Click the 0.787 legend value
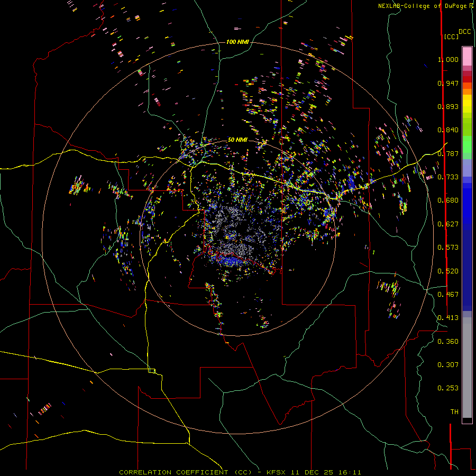Image resolution: width=476 pixels, height=476 pixels. click(448, 153)
